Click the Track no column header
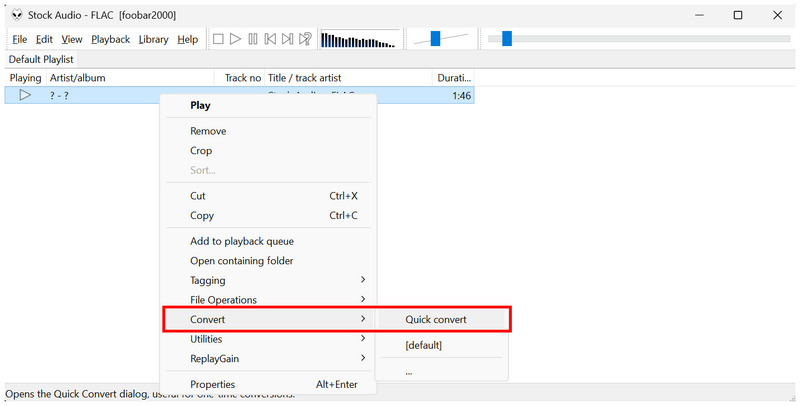800x406 pixels. 239,78
